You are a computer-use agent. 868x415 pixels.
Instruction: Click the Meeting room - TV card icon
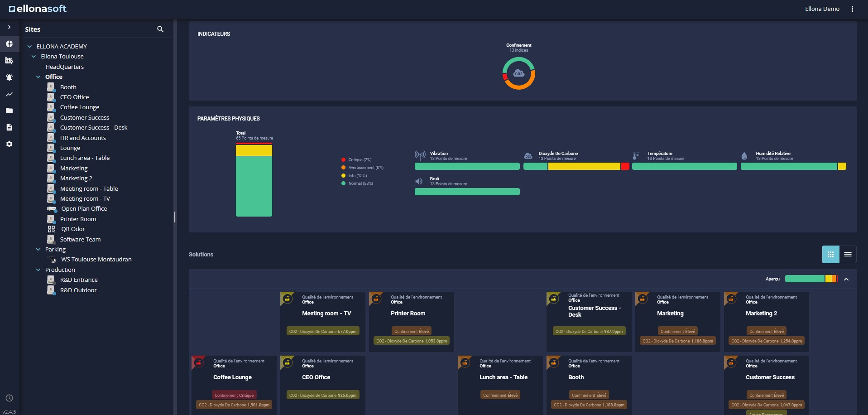pos(287,299)
